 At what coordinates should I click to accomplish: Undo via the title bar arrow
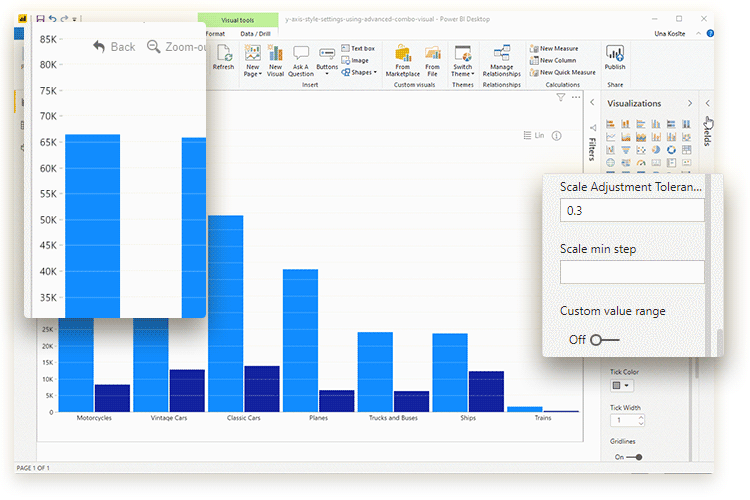[x=52, y=19]
